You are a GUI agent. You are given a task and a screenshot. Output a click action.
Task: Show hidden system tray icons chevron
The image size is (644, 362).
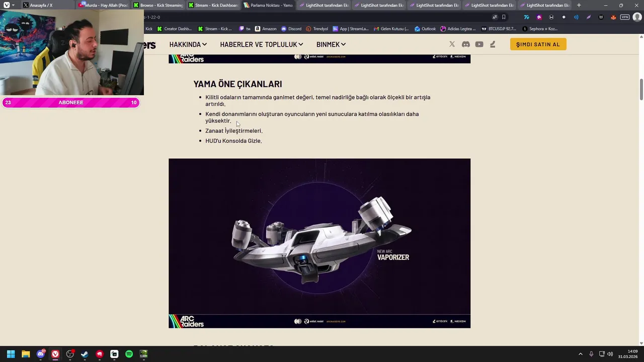click(x=580, y=354)
